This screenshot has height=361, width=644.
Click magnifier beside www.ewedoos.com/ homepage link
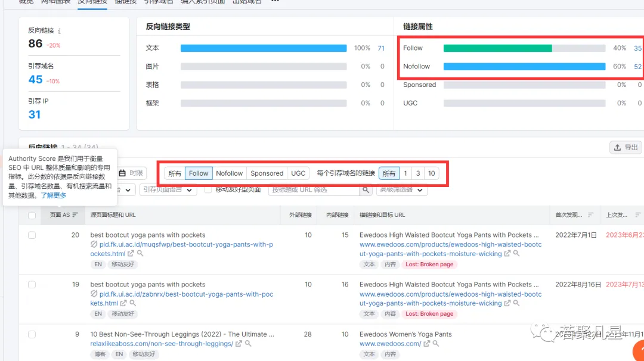pos(436,343)
